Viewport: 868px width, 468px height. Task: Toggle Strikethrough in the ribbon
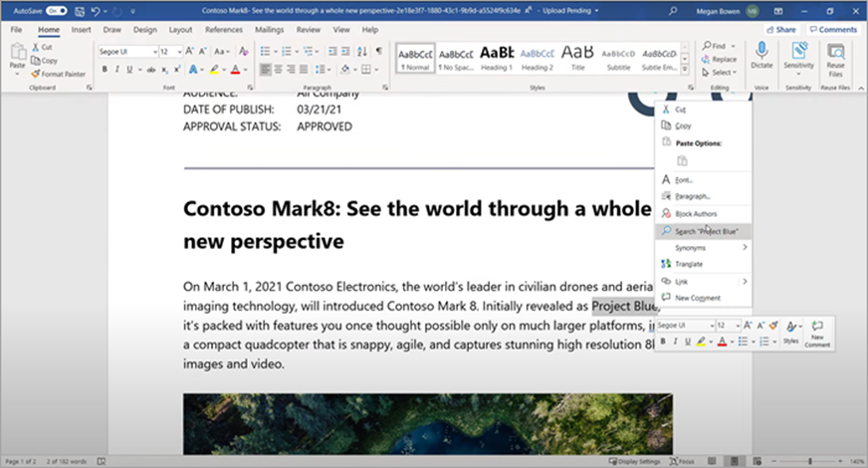[150, 70]
